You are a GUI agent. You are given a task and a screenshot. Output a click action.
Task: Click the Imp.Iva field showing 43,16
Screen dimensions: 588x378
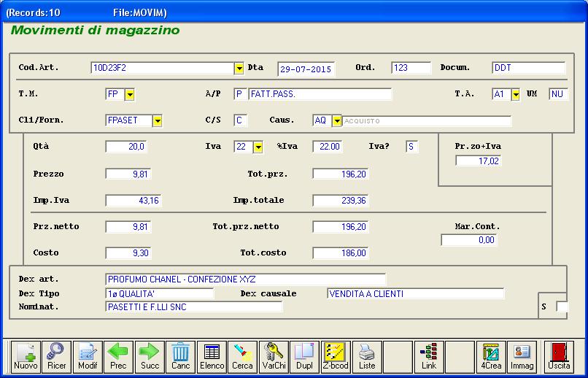coord(134,201)
